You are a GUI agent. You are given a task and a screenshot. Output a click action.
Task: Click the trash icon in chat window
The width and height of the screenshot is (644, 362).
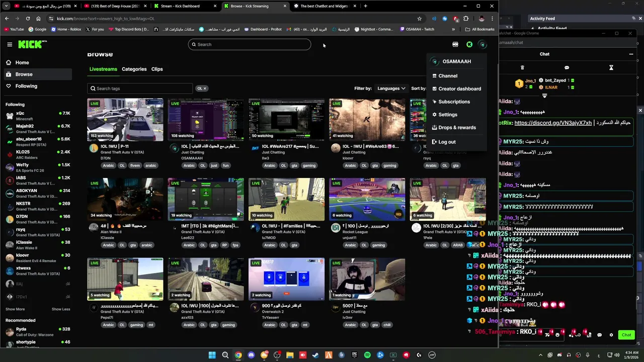pos(522,67)
